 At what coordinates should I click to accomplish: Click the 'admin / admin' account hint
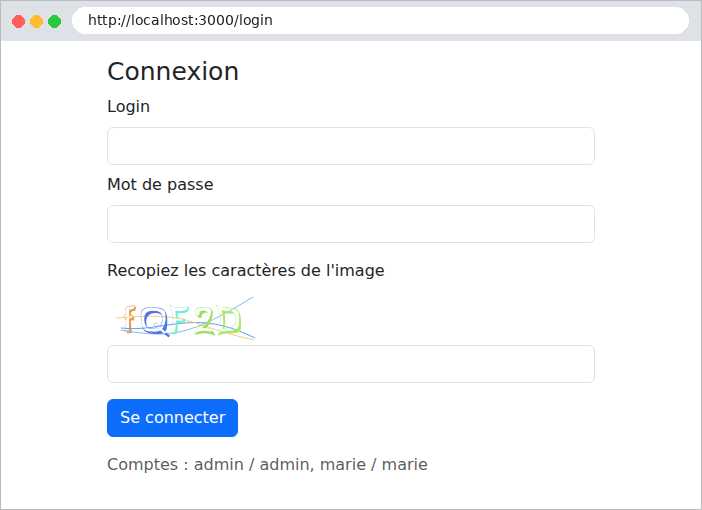[x=252, y=465]
